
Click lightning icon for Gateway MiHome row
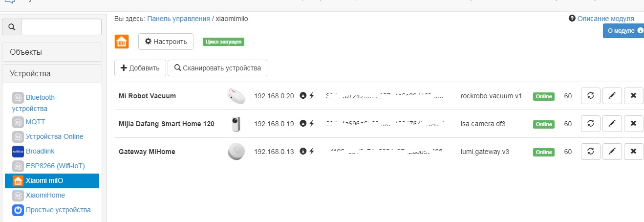(x=312, y=152)
